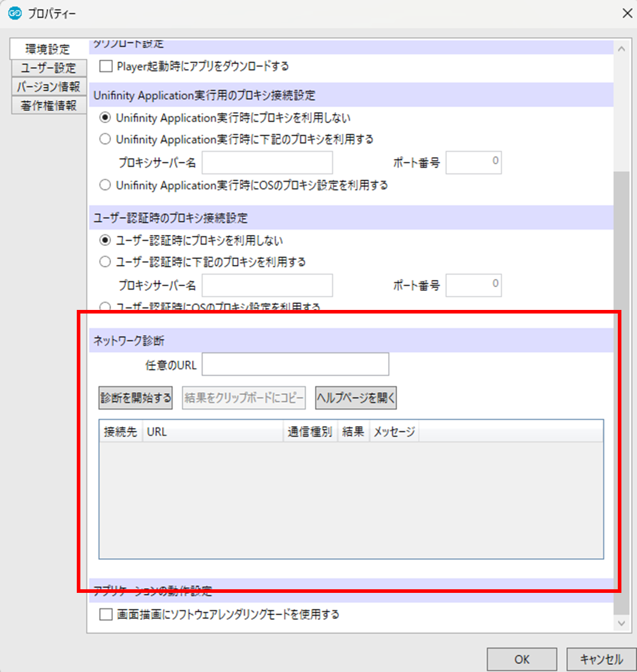Click the 任意のURL input field
Screen dimensions: 637x672
tap(296, 364)
